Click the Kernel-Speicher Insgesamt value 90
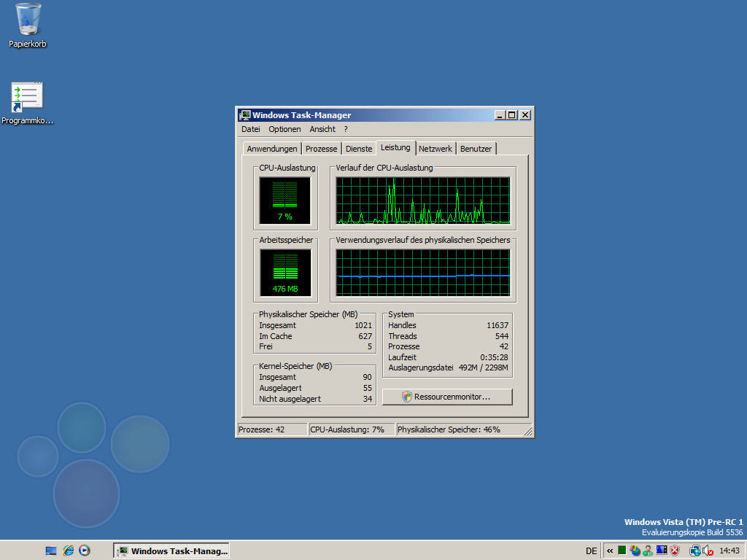The image size is (747, 560). pos(368,377)
